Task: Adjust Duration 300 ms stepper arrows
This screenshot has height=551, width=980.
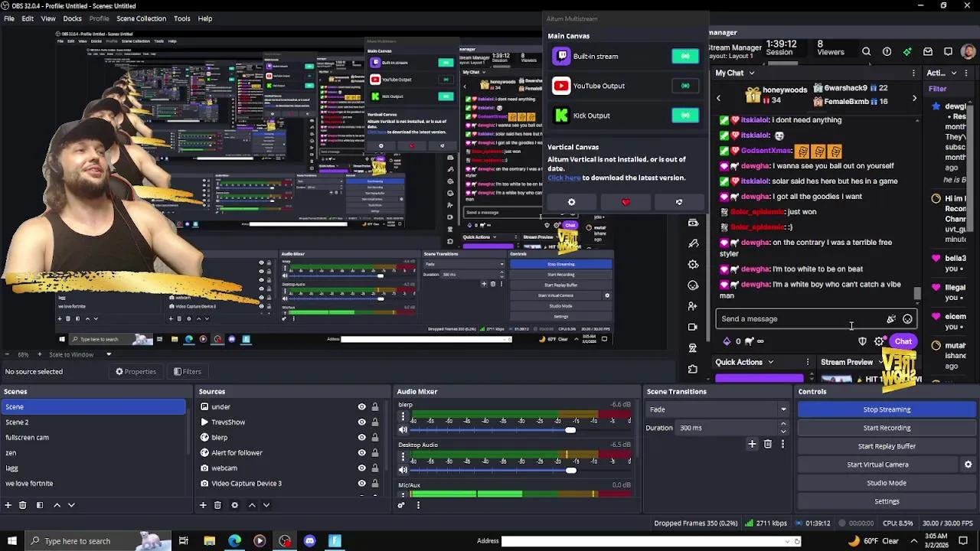Action: (782, 428)
